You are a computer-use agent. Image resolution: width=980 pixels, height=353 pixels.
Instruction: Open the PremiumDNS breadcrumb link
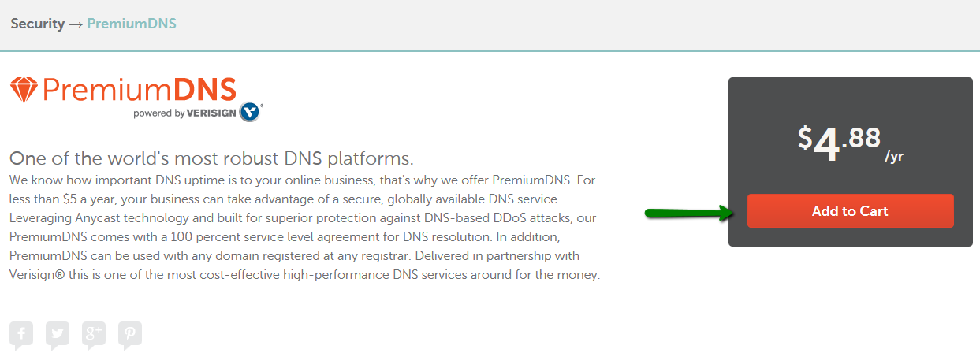click(132, 24)
